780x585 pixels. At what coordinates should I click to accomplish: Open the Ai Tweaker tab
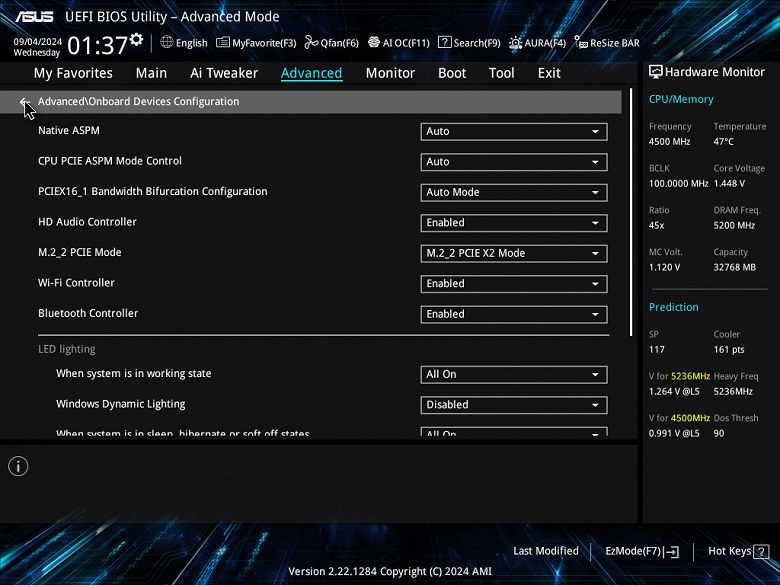tap(224, 73)
